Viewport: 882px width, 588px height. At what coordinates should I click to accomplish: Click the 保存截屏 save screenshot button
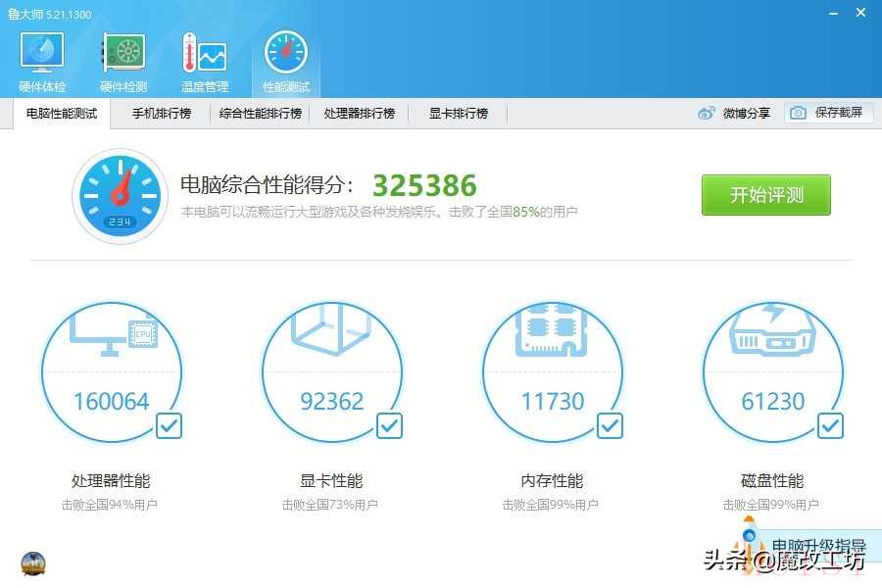tap(828, 114)
